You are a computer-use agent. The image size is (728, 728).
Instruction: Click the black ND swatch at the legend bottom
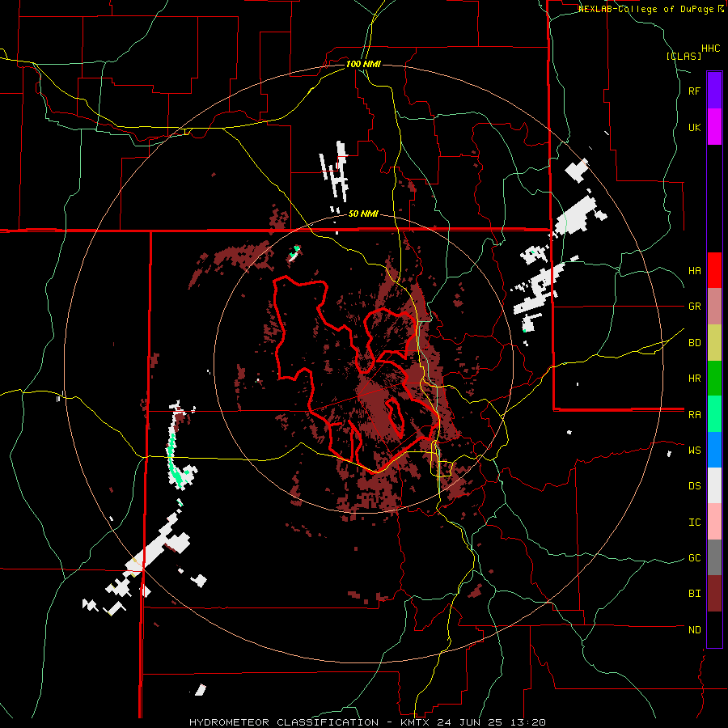click(x=714, y=629)
